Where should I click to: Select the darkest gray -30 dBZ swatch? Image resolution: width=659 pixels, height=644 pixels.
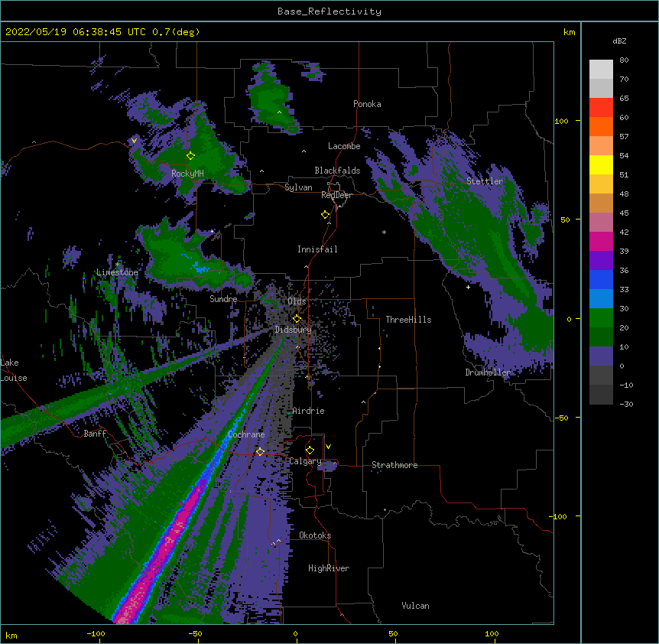coord(601,395)
